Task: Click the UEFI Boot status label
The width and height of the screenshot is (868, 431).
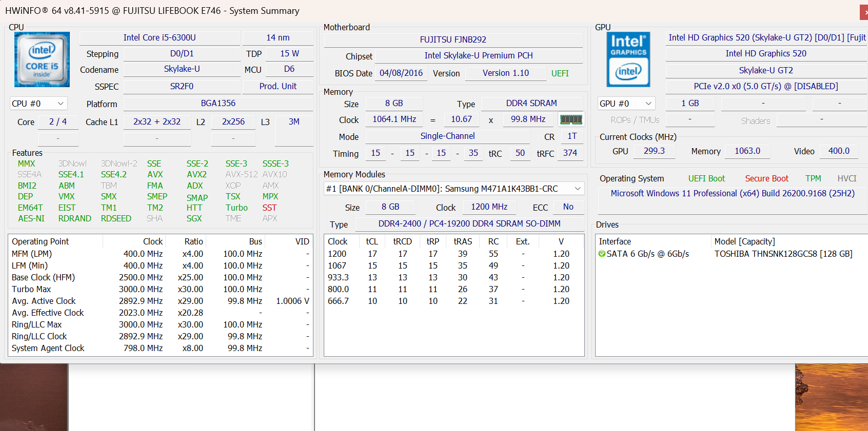Action: tap(706, 178)
